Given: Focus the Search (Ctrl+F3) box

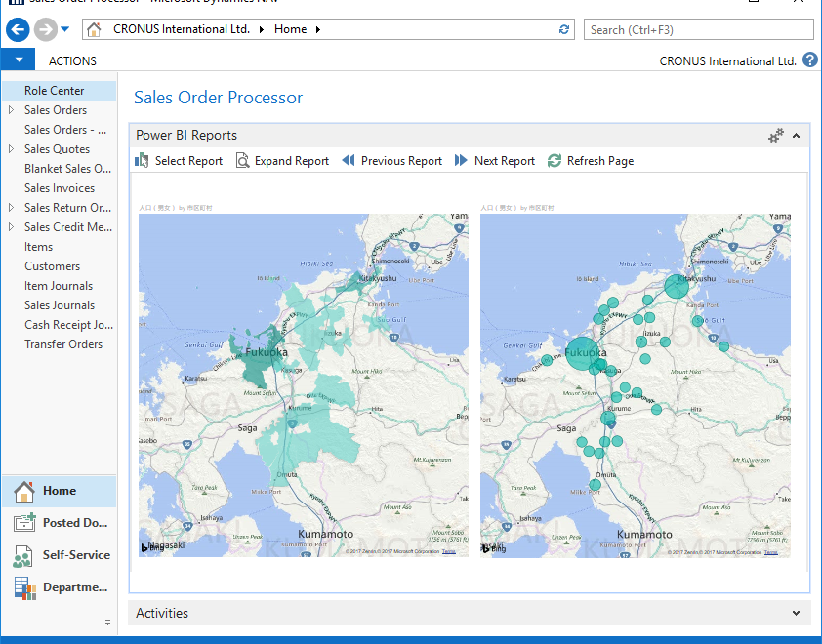Looking at the screenshot, I should click(698, 30).
